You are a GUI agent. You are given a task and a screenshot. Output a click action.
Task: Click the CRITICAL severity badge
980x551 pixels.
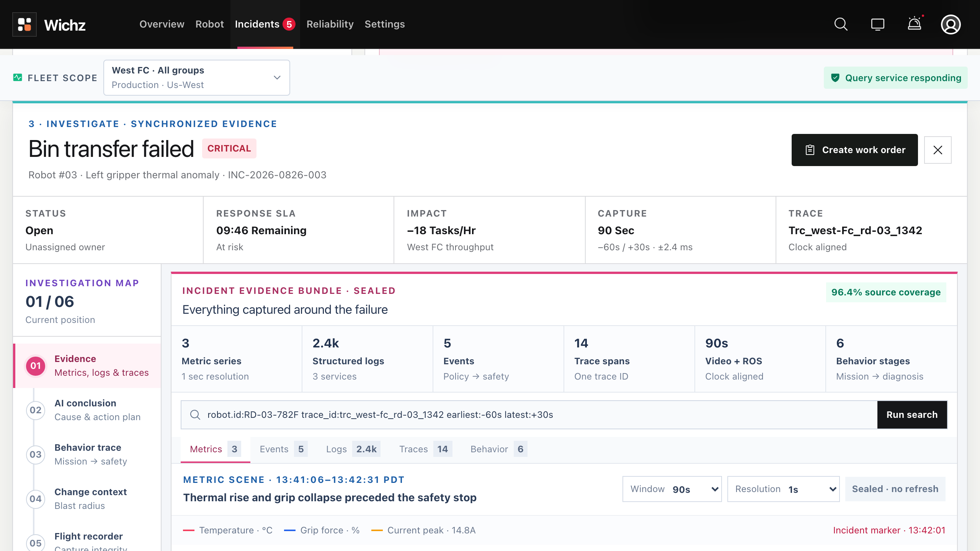(x=229, y=148)
